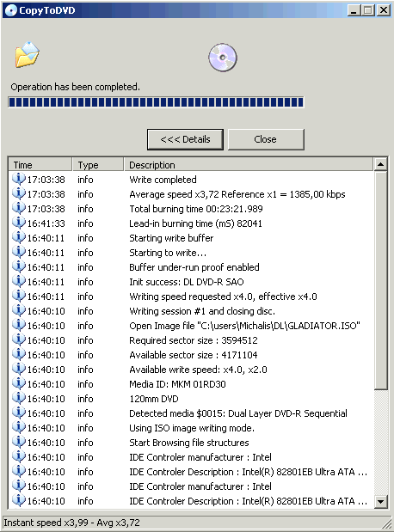Click the 16:41:33 timestamp
Screen dimensions: 394x532
coord(46,223)
